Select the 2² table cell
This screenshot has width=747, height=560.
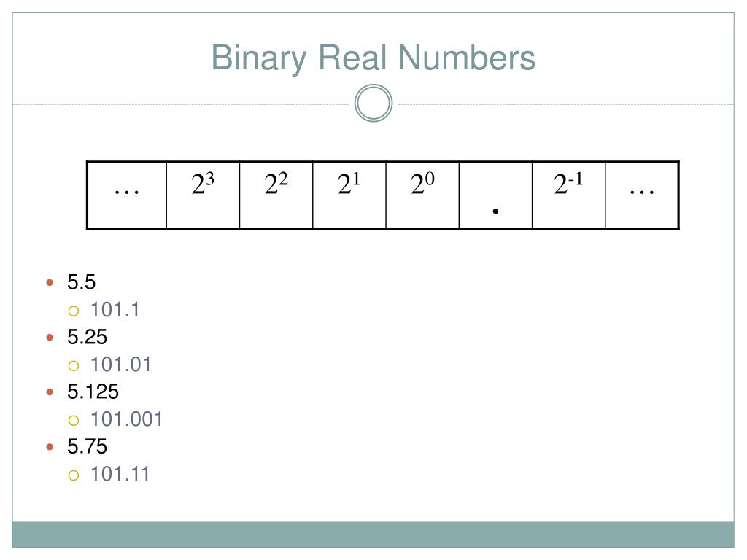[276, 195]
